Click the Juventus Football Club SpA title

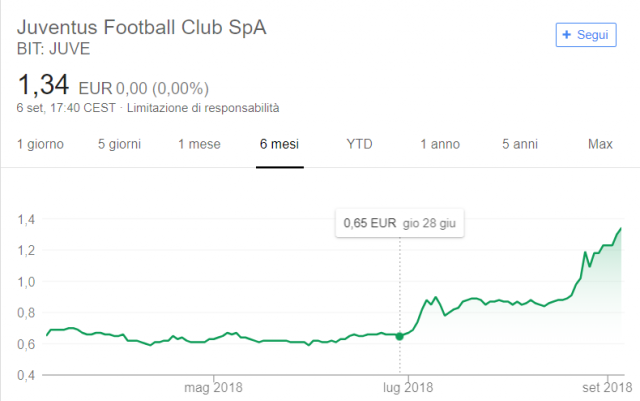(142, 27)
